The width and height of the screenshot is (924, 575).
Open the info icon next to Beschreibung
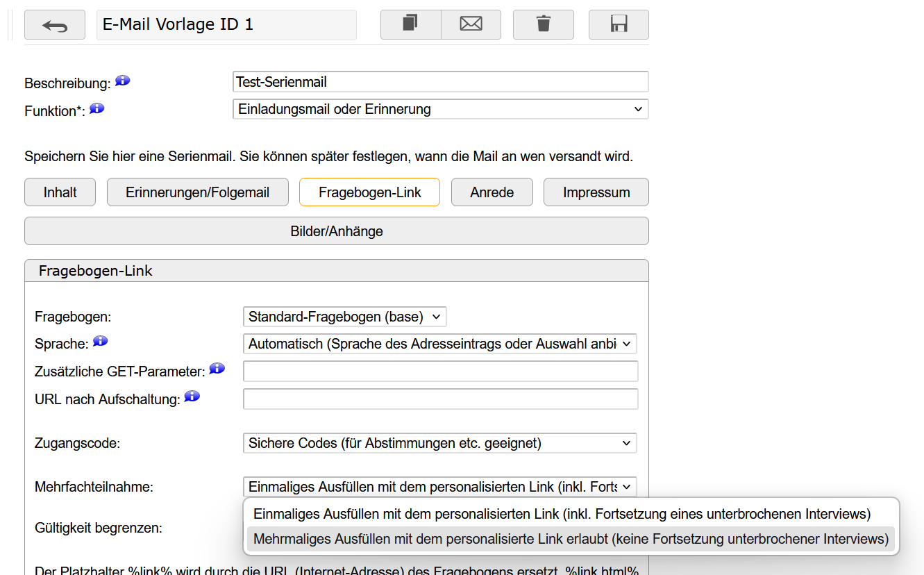point(122,80)
